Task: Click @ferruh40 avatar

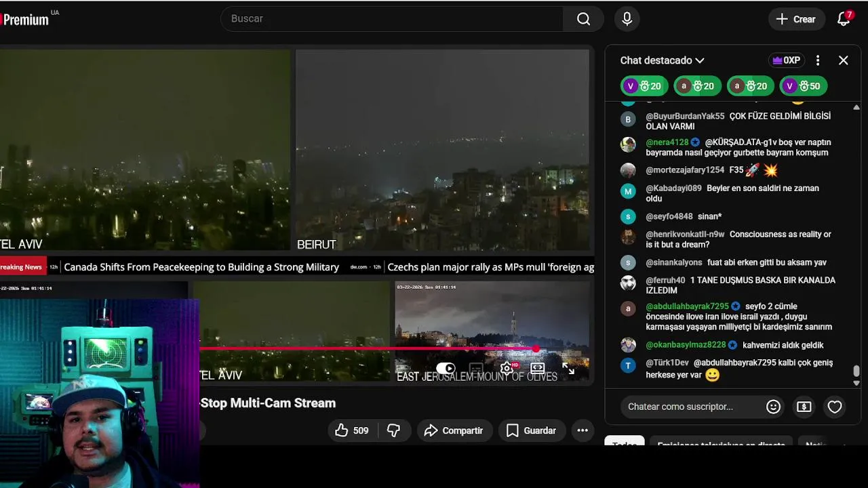Action: click(628, 283)
